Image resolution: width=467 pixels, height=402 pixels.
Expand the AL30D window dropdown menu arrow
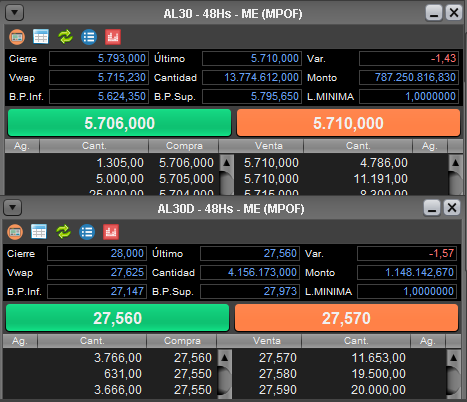coord(12,208)
